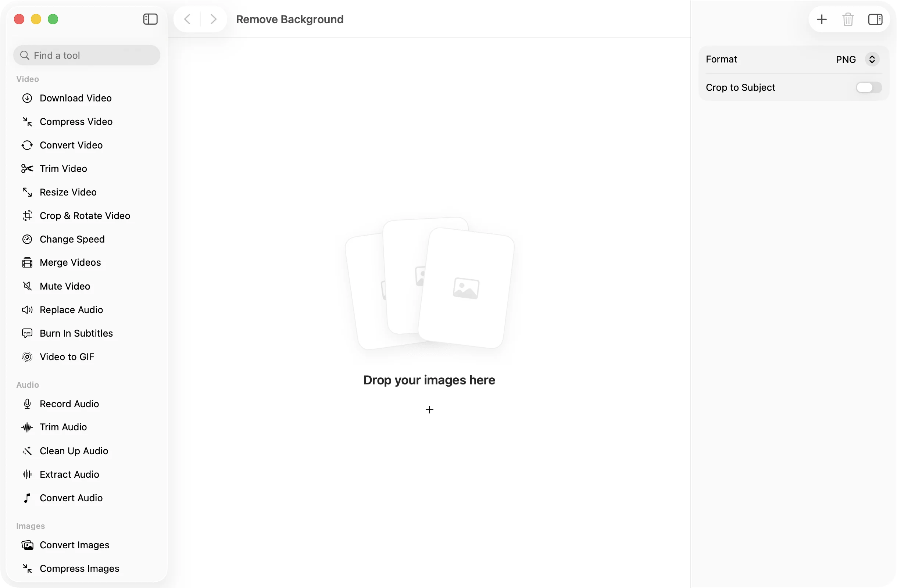
Task: Click the Format label text
Action: click(721, 59)
